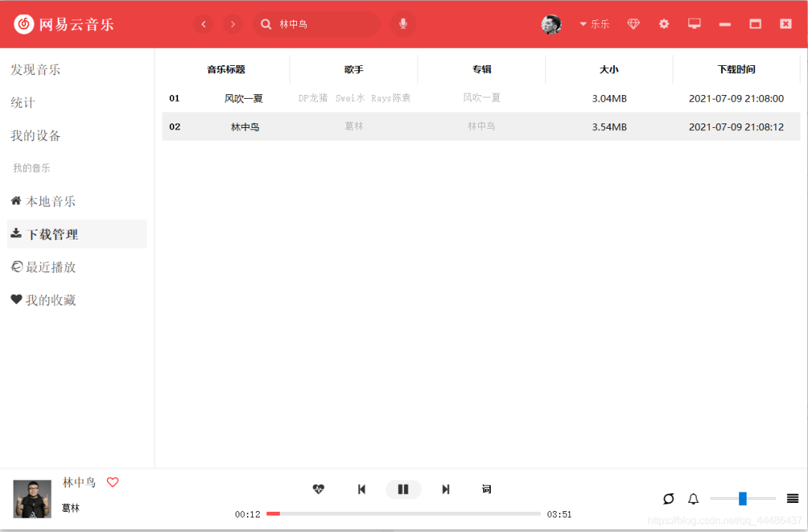Click the home icon beside 本地音乐
Image resolution: width=808 pixels, height=532 pixels.
(16, 201)
